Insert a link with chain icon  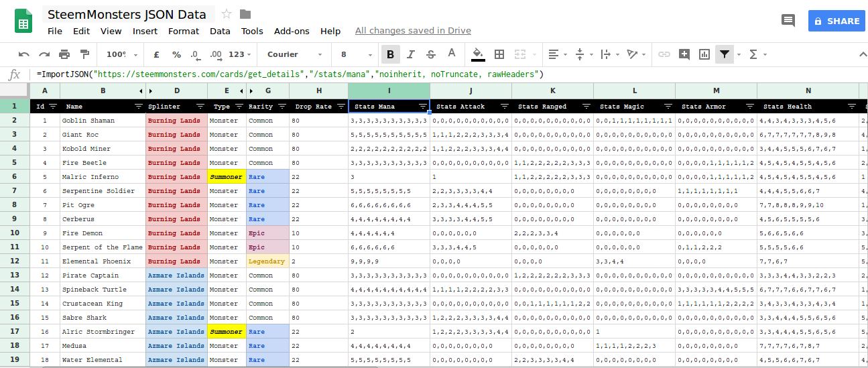(x=664, y=54)
